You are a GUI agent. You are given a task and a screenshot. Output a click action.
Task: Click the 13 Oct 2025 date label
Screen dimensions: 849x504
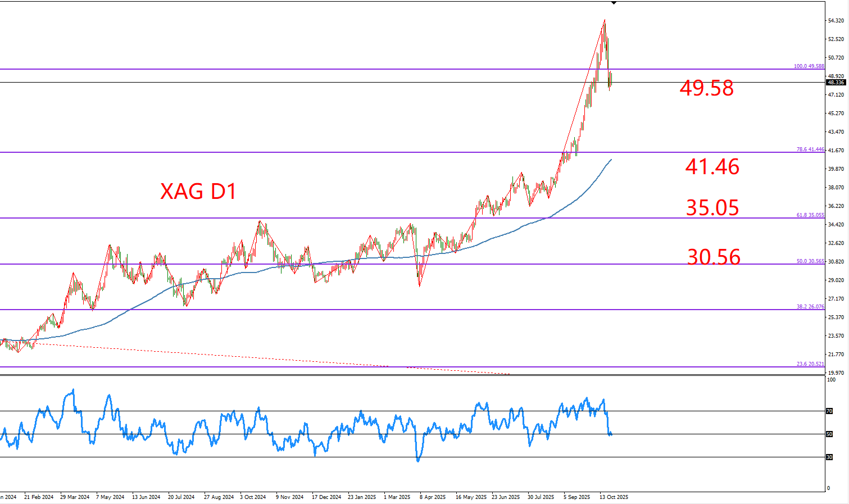pyautogui.click(x=614, y=497)
